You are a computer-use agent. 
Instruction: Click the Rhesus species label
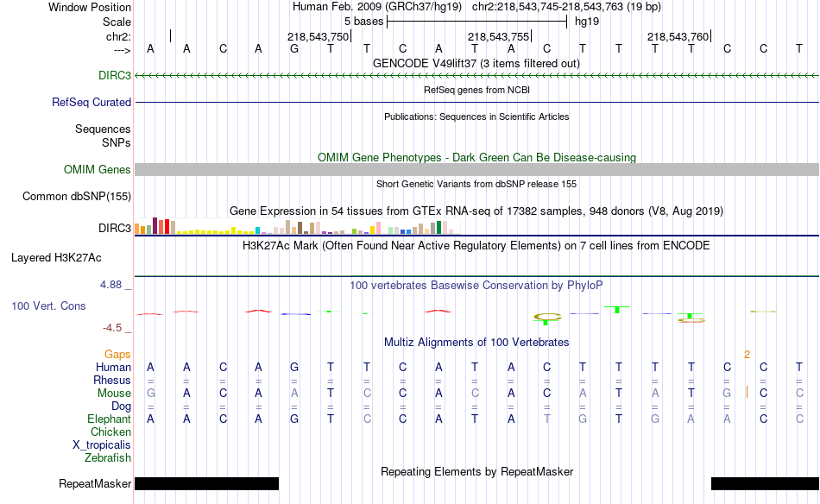112,380
